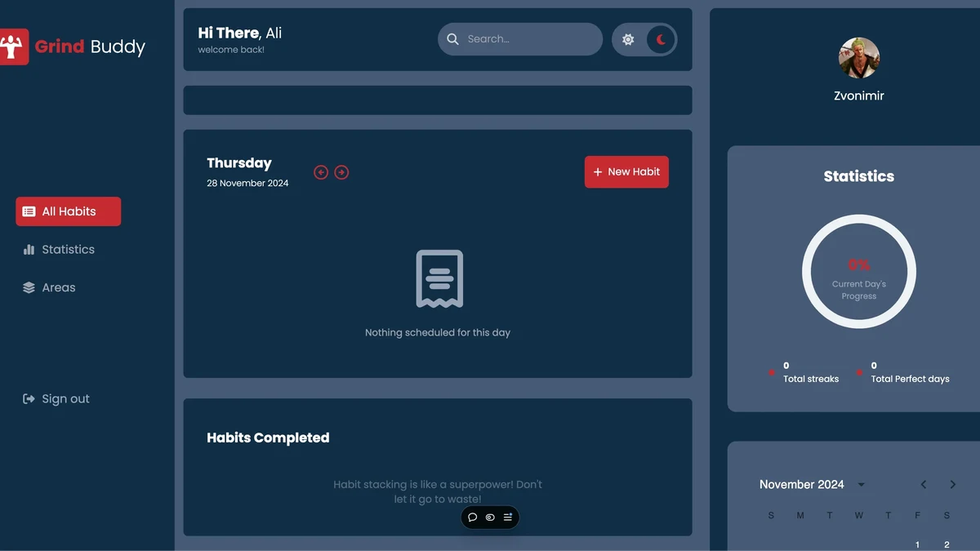This screenshot has height=551, width=980.
Task: Click the speech bubble comment icon
Action: coord(472,518)
